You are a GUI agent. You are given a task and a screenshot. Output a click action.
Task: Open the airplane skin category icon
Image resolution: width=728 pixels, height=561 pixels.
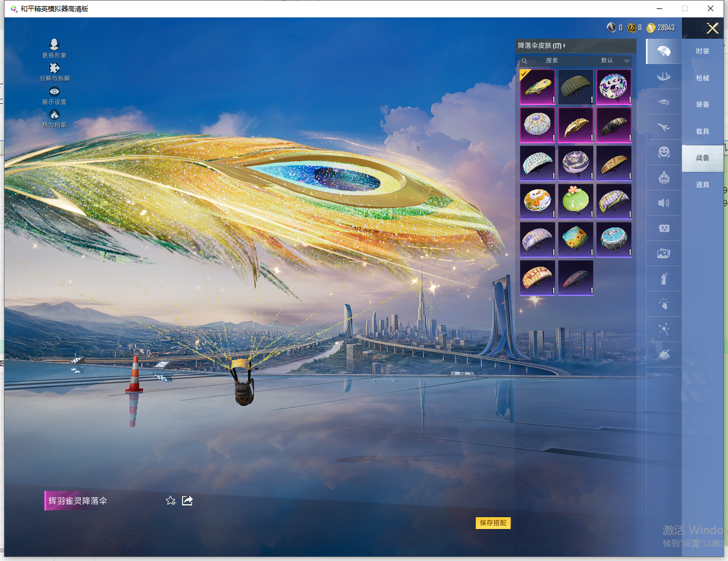point(663,127)
